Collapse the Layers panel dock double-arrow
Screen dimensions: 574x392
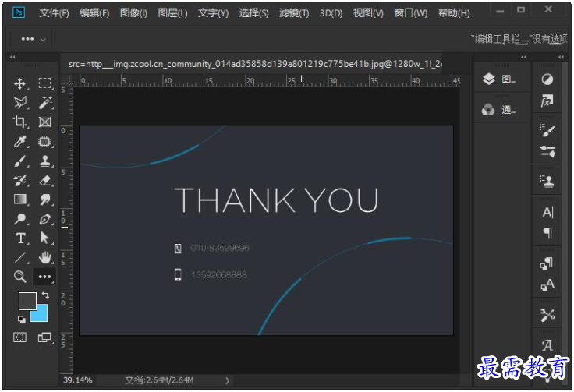[x=524, y=57]
